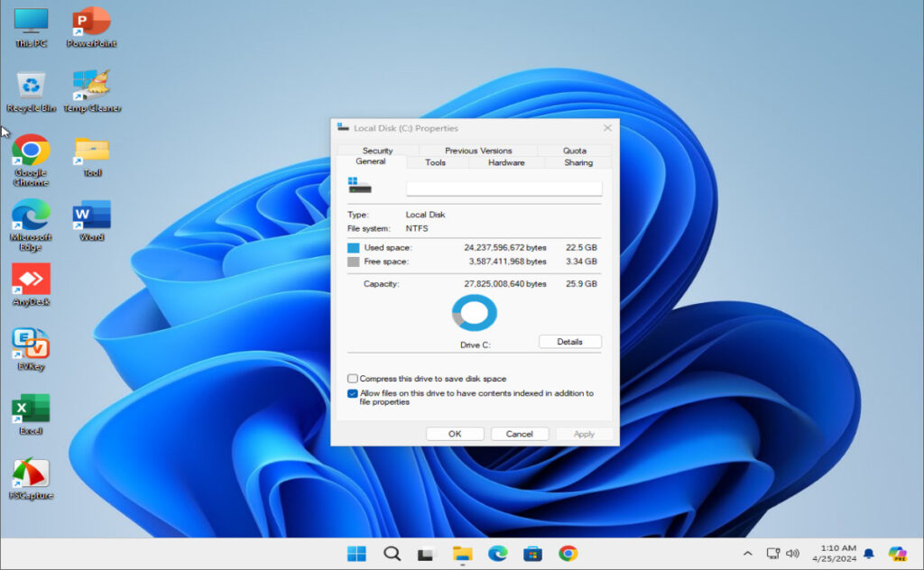Click the Details button for Drive C
This screenshot has width=924, height=570.
(x=569, y=341)
